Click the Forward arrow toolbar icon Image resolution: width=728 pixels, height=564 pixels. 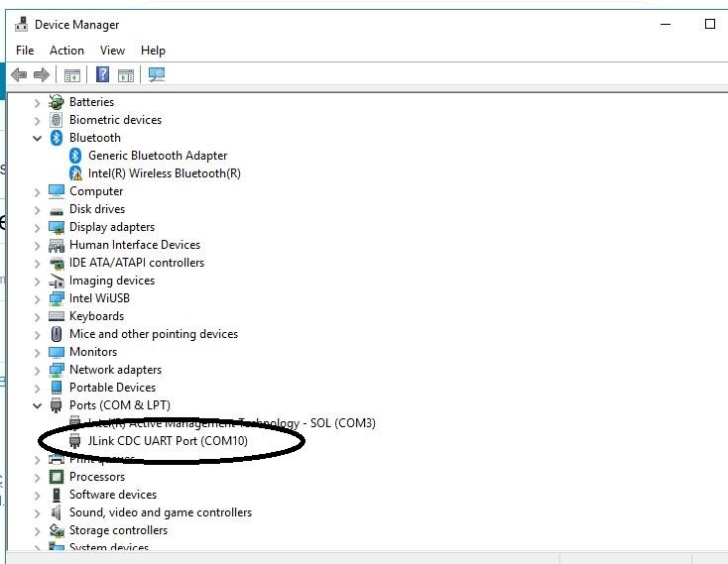click(42, 74)
